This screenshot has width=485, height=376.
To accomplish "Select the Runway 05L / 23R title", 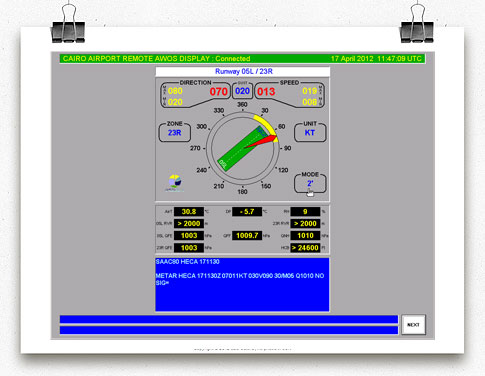I will pyautogui.click(x=244, y=71).
